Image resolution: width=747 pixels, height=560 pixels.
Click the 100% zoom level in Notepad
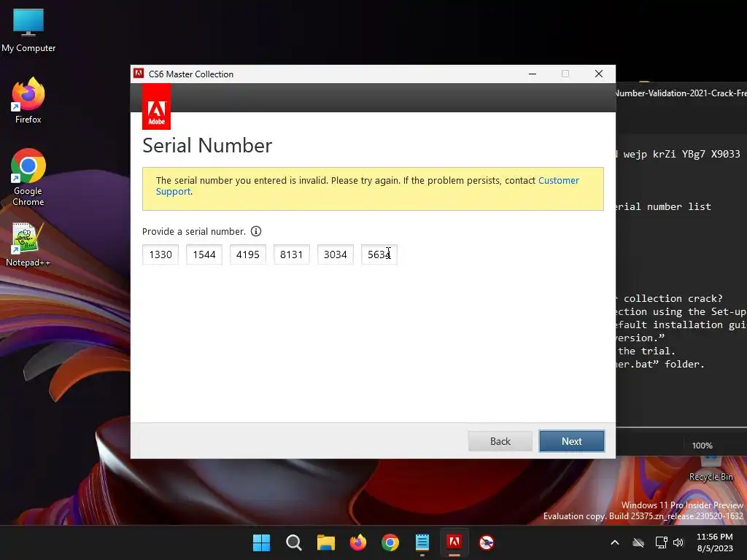703,446
